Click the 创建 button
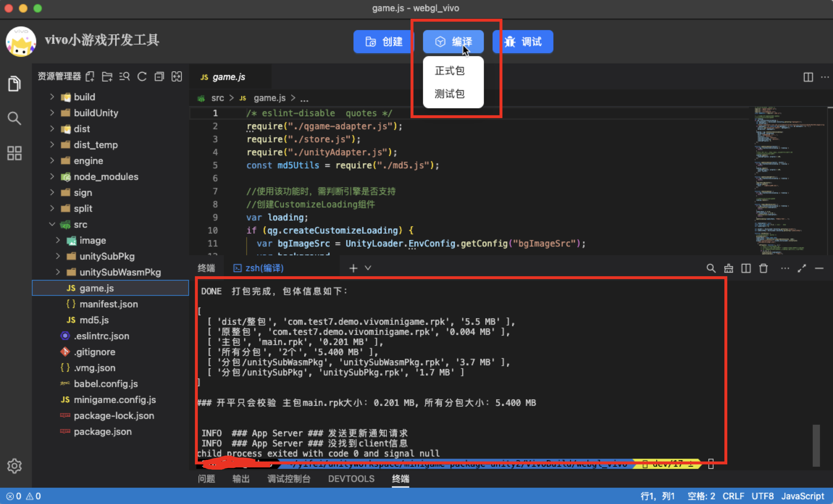The height and width of the screenshot is (504, 833). click(384, 42)
